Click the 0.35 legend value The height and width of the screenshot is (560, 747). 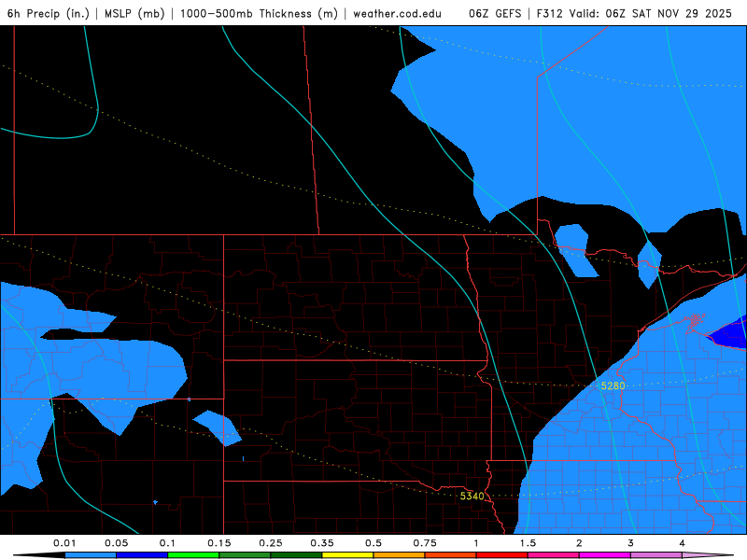pyautogui.click(x=322, y=543)
